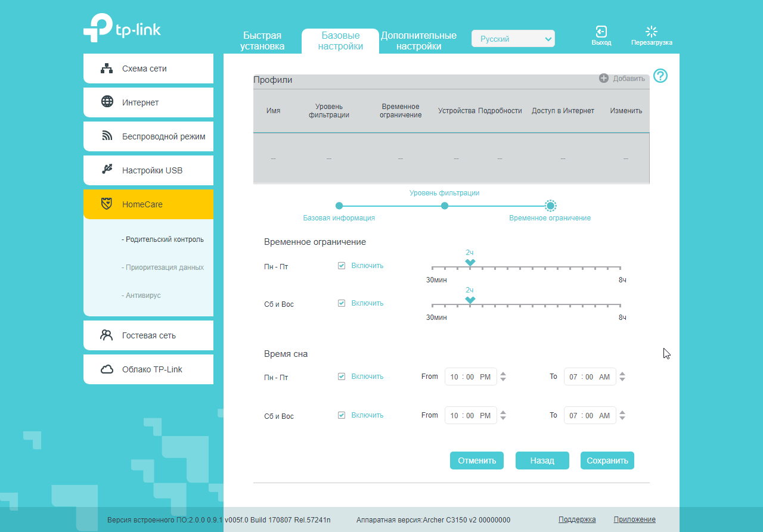Toggle Пн - Пт bedtime checkbox
763x532 pixels.
coord(342,377)
